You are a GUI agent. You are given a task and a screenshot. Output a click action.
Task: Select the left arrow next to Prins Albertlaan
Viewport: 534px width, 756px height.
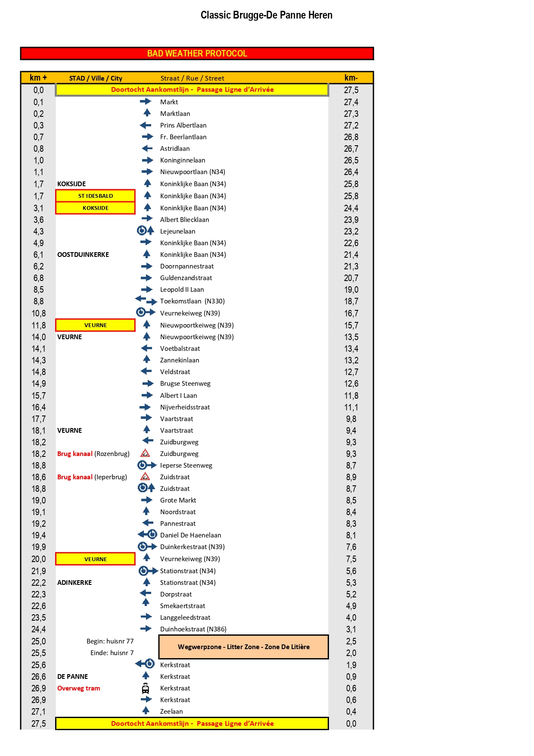coord(146,125)
